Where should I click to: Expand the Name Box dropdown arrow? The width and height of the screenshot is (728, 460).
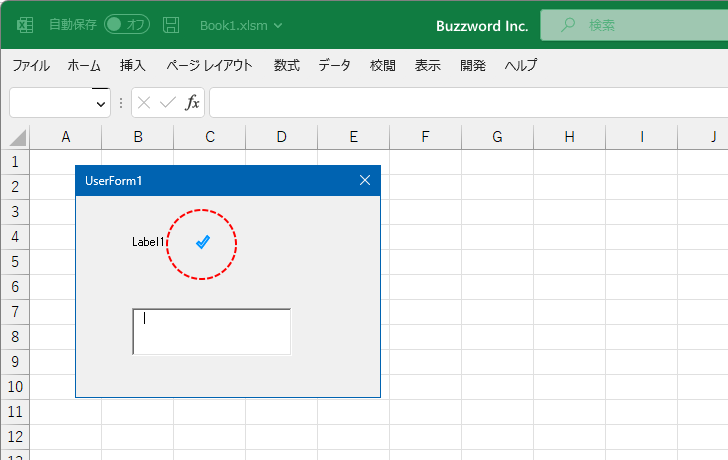click(100, 103)
